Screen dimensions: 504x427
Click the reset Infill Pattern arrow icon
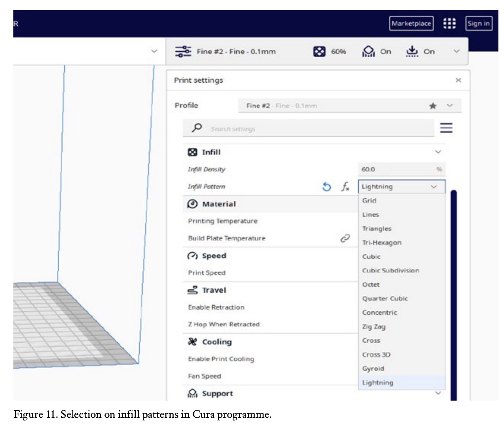tap(326, 187)
